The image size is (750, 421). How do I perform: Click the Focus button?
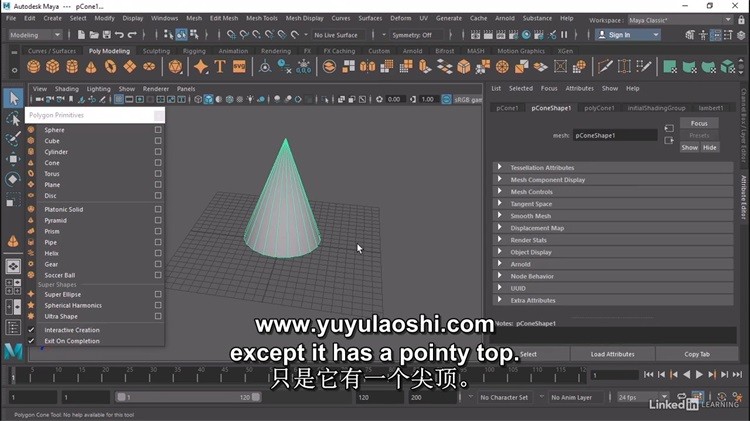click(699, 123)
